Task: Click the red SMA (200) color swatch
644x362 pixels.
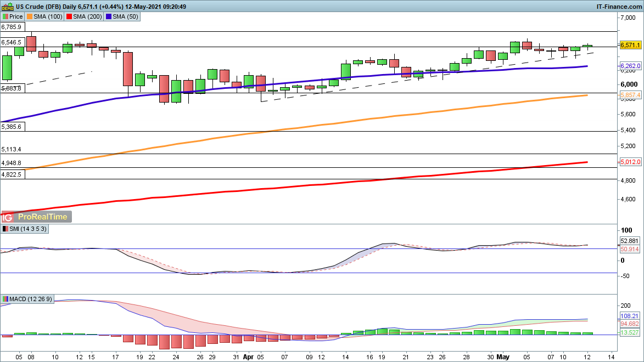Action: pos(69,17)
